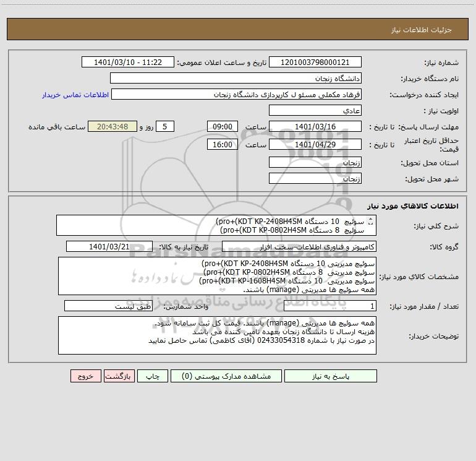The height and width of the screenshot is (461, 476).
Task: Click the 'شهر محل تحویل:' label
Action: click(432, 179)
